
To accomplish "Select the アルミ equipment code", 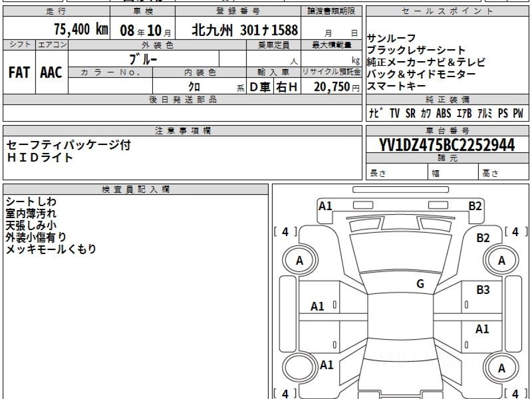I will pos(485,113).
